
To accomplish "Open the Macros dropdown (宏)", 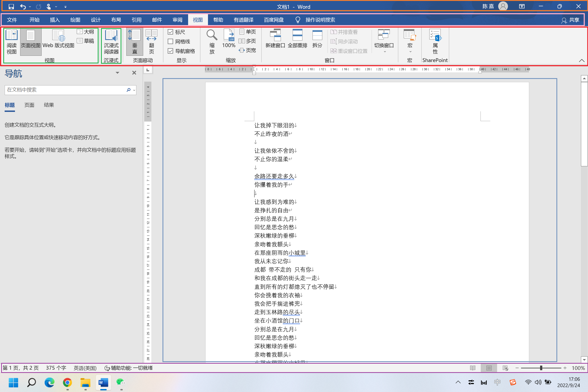I will coord(410,41).
